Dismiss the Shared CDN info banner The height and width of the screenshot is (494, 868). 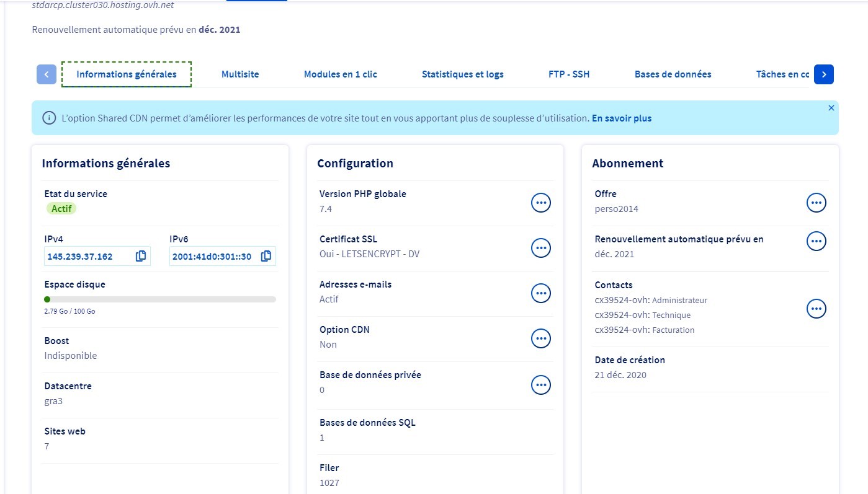(x=831, y=108)
